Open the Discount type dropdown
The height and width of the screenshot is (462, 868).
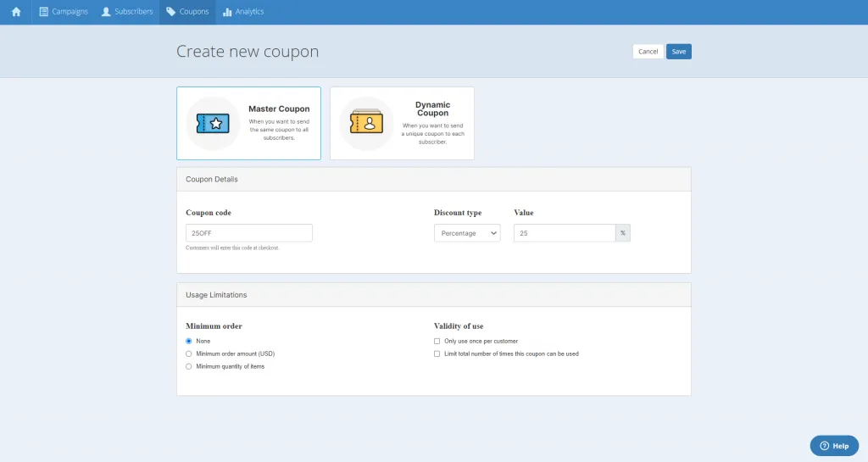(467, 233)
